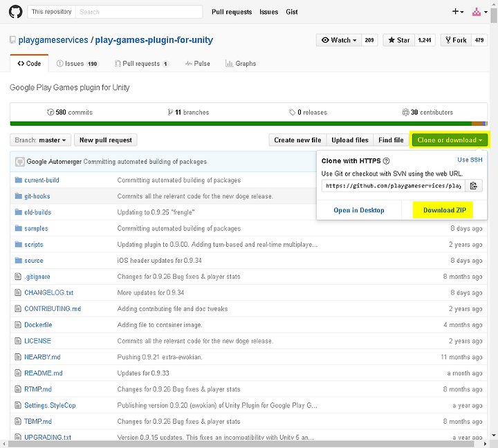This screenshot has width=498, height=448.
Task: Click the file icon beside CONTRIBUTING.md
Action: [x=18, y=308]
